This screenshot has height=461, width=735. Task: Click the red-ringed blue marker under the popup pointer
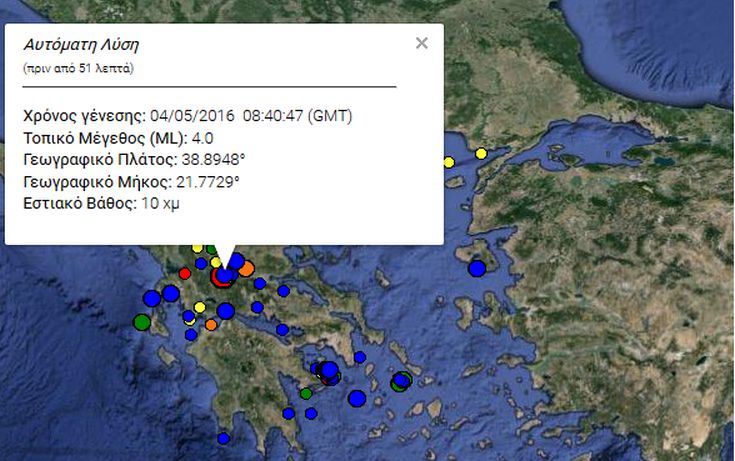point(224,277)
